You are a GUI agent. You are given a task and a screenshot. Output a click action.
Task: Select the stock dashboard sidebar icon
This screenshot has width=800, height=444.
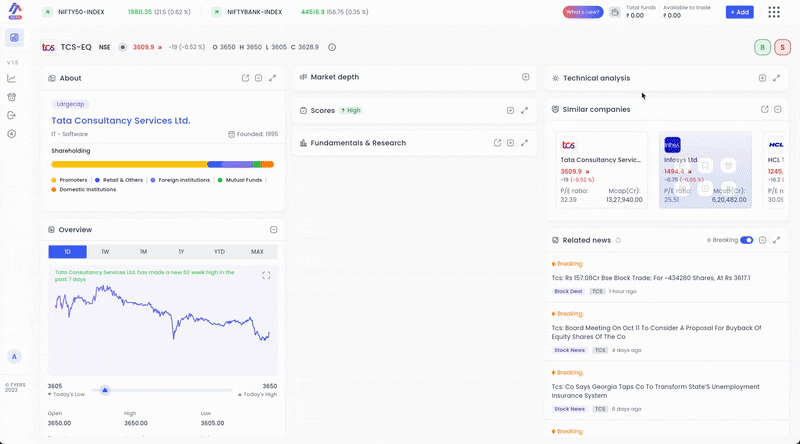[14, 38]
